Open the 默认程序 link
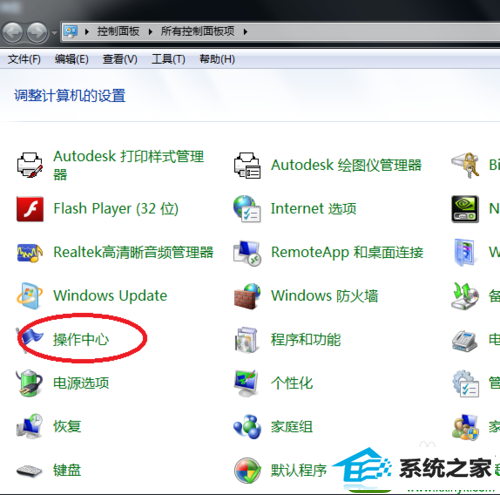Screen dimensions: 500x495 pyautogui.click(x=299, y=470)
